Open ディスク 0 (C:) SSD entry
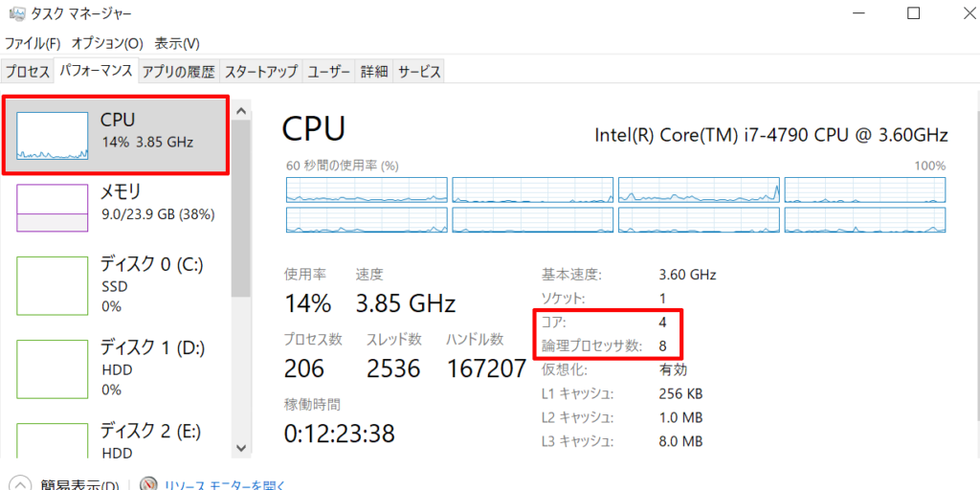980x490 pixels. pos(116,285)
